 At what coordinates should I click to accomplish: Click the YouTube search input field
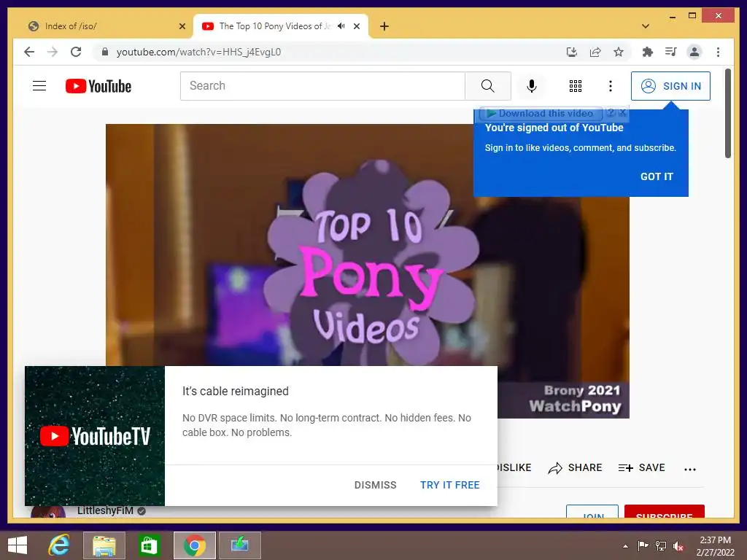click(x=322, y=86)
